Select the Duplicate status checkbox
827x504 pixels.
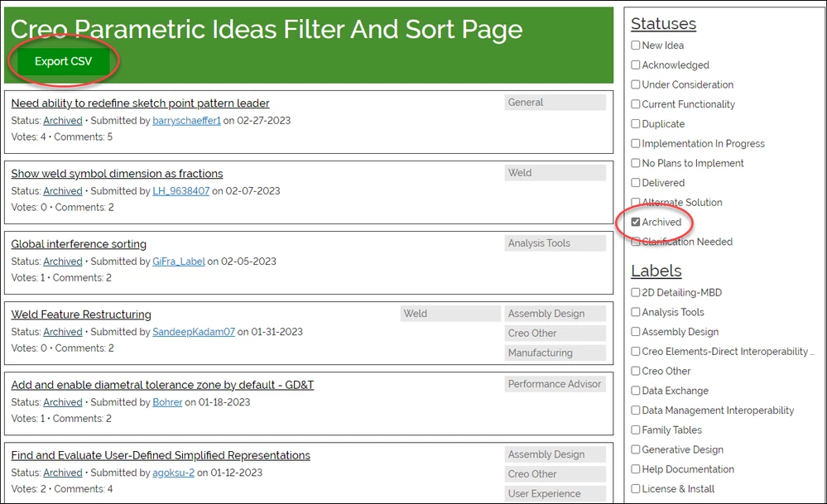click(x=636, y=124)
